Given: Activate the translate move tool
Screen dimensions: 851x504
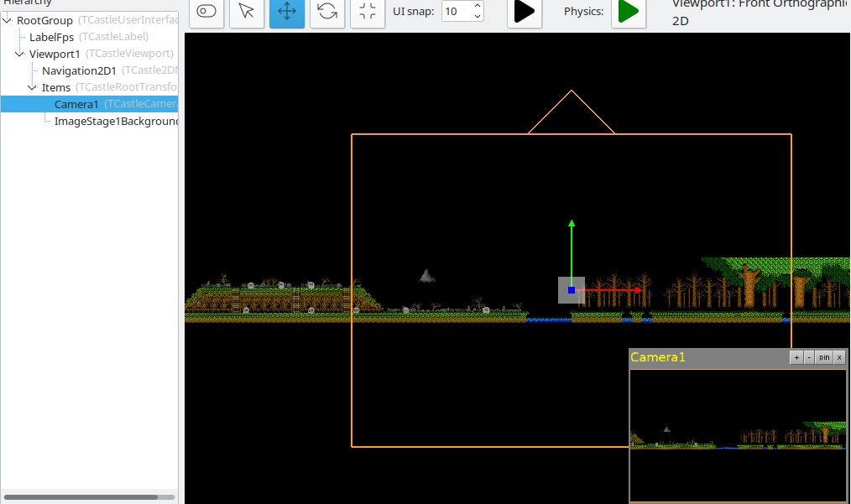Looking at the screenshot, I should click(287, 12).
